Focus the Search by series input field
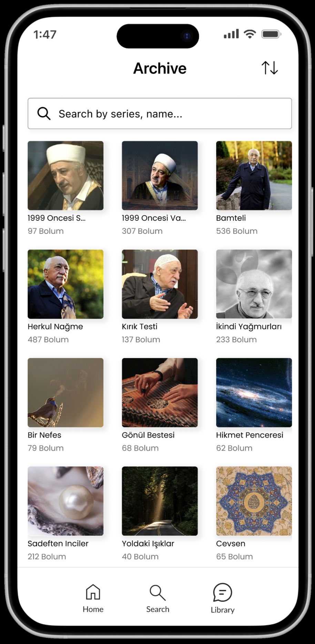 click(x=160, y=114)
